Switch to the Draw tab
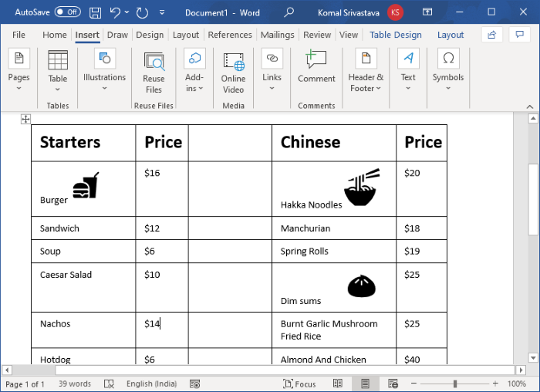540x392 pixels. (x=117, y=35)
